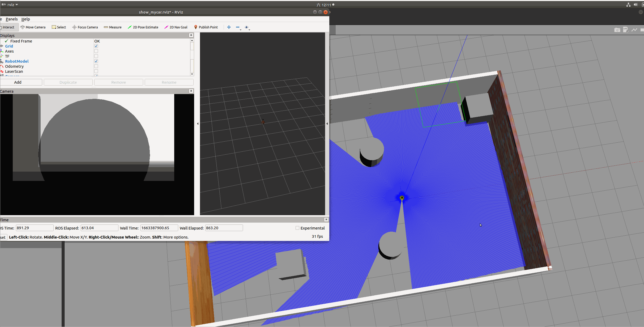The image size is (644, 327).
Task: Open the blue minus remove-tool dropdown
Action: [238, 27]
